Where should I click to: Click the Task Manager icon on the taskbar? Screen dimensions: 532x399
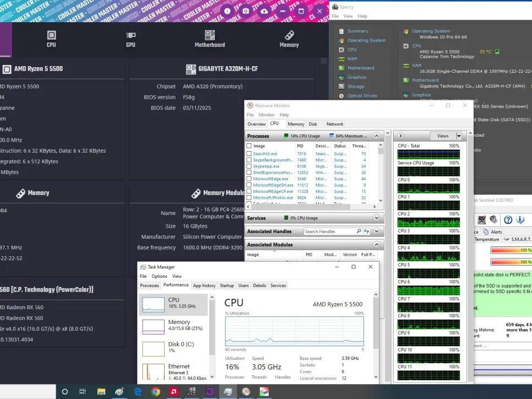click(x=227, y=391)
